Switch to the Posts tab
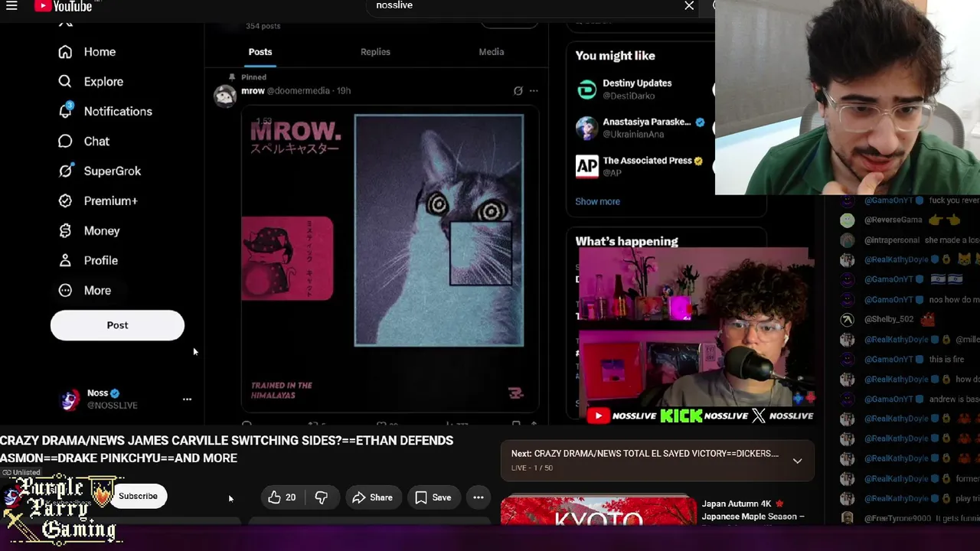Viewport: 980px width, 551px height. 260,52
